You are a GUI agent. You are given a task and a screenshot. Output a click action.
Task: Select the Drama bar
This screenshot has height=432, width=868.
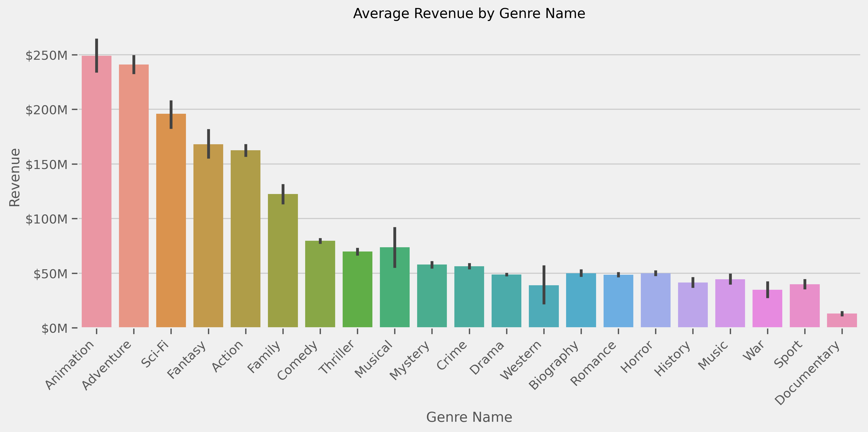coord(506,301)
